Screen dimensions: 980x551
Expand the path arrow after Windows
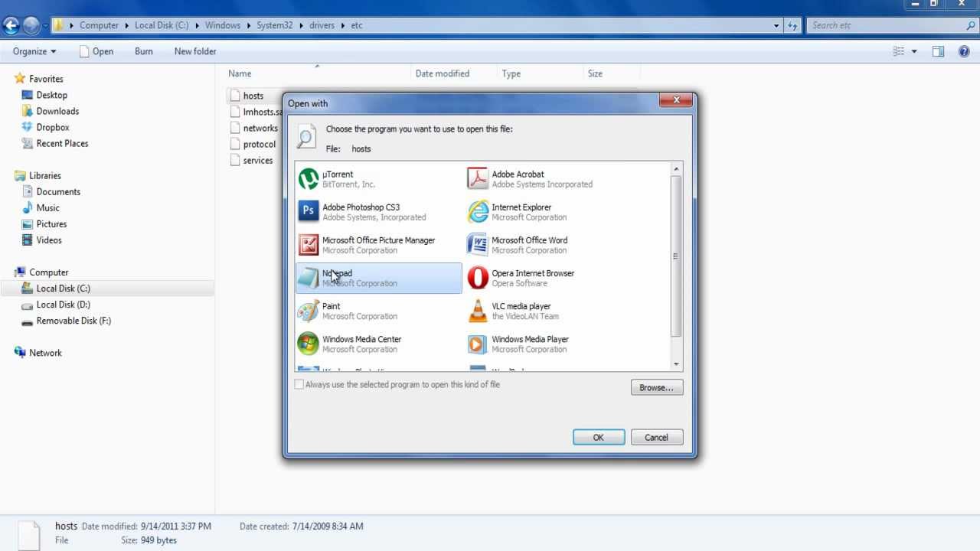[x=248, y=25]
